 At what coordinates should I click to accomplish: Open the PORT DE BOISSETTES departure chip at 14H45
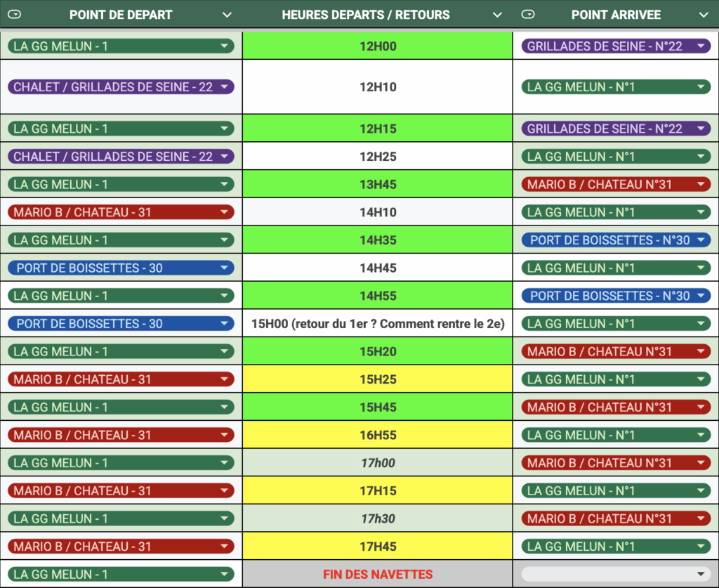(x=121, y=268)
